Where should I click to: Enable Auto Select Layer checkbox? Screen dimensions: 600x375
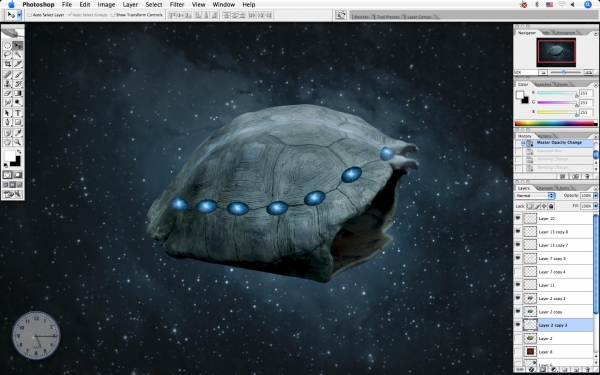(29, 15)
